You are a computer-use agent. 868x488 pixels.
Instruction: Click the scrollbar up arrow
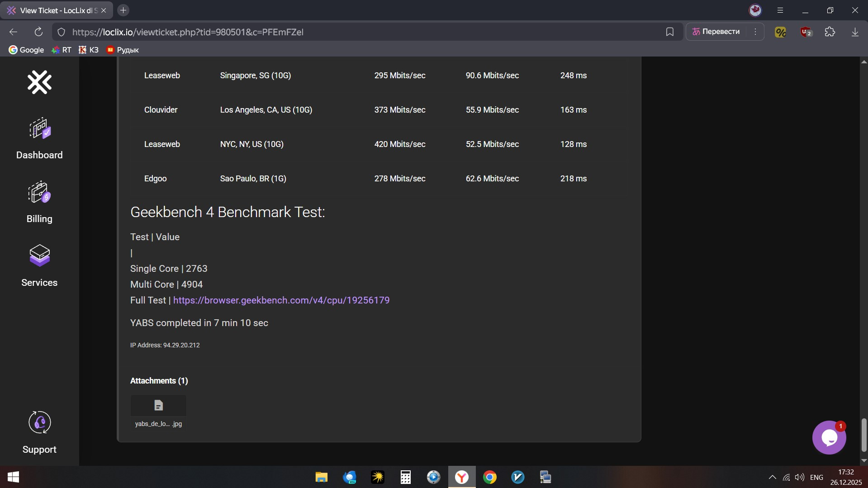coord(864,62)
